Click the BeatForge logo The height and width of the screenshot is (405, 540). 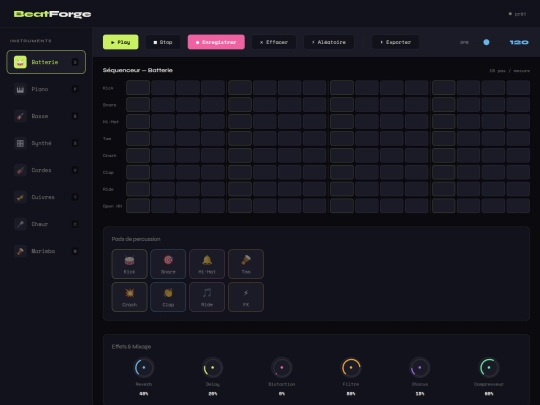point(52,14)
